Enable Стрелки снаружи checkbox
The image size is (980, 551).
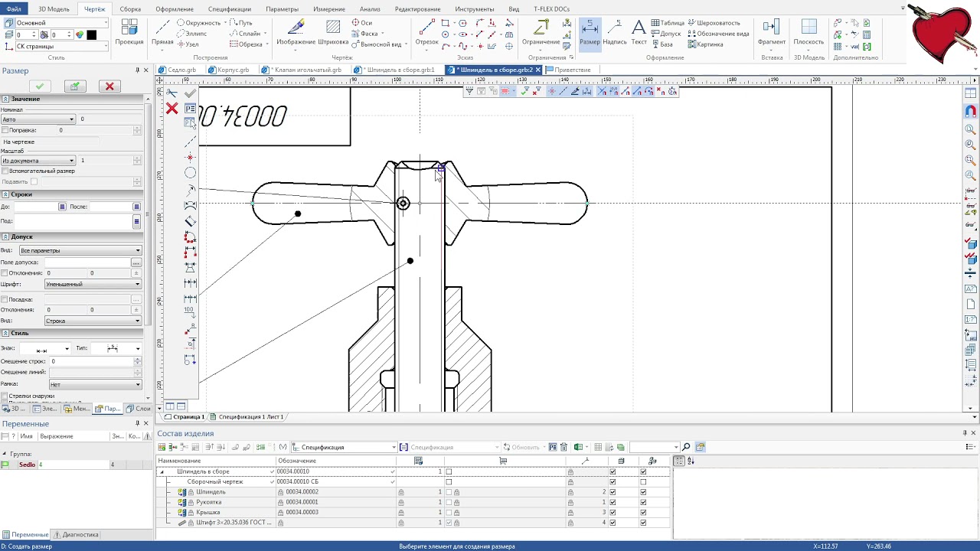(x=5, y=396)
